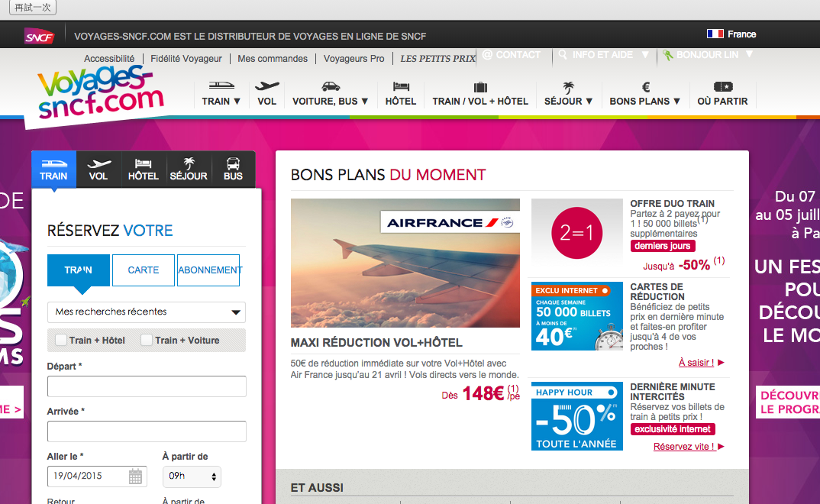Viewport: 820px width, 504px height.
Task: Switch to the BUS booking tab
Action: (x=233, y=169)
